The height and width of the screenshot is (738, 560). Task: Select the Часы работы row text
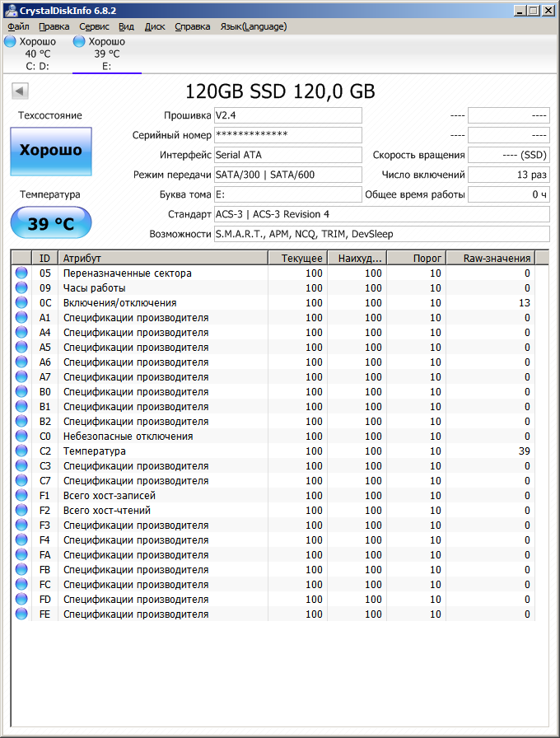coord(94,288)
